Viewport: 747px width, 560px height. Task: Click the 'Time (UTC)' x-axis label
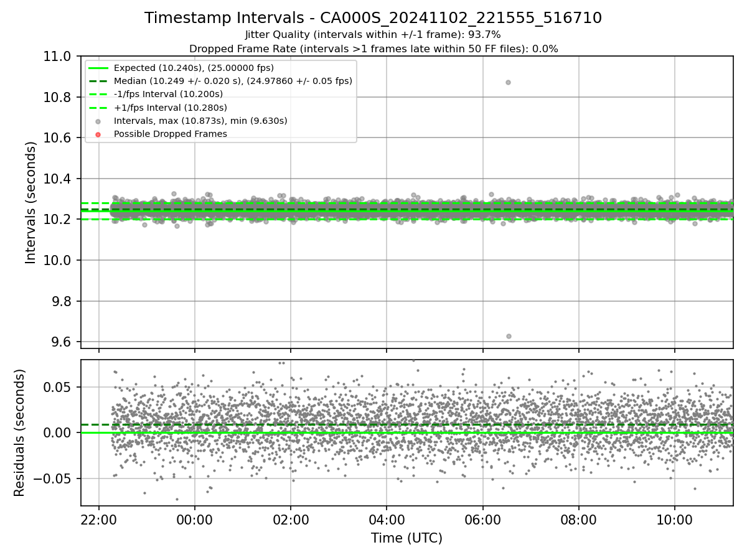point(406,538)
